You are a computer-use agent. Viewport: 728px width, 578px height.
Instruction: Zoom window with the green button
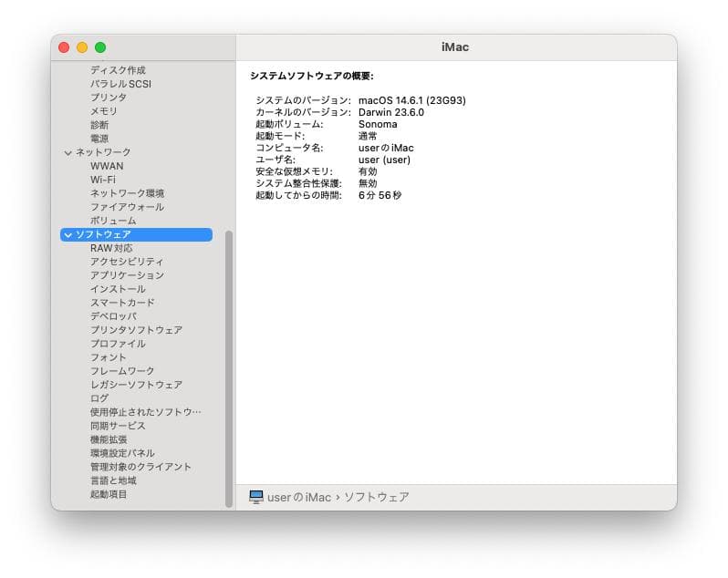point(100,47)
